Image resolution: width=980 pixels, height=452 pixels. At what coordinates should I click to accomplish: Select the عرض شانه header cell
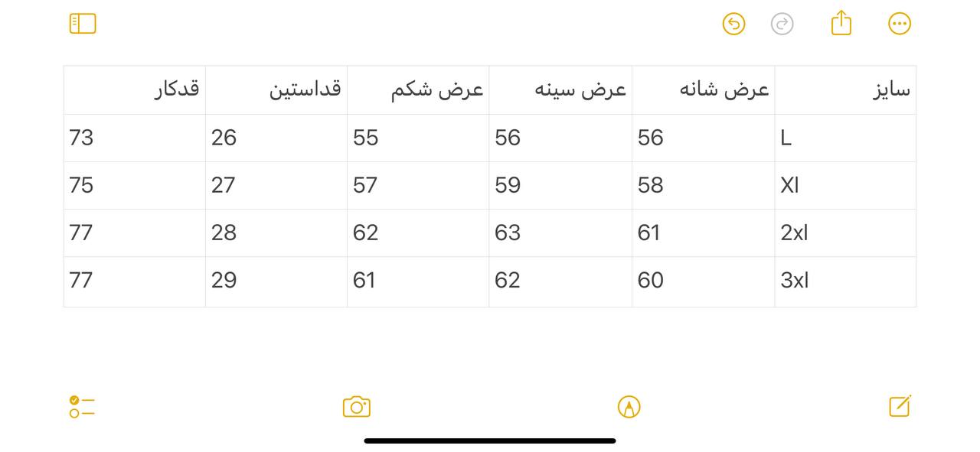pyautogui.click(x=703, y=90)
